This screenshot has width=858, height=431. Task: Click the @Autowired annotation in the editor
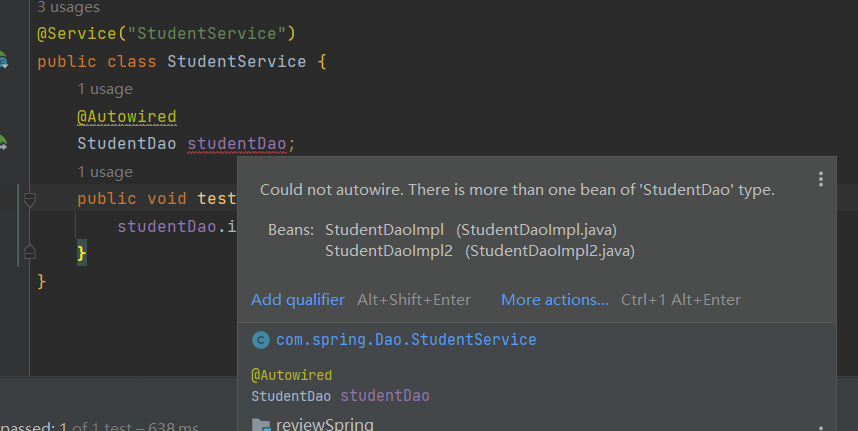(x=127, y=117)
